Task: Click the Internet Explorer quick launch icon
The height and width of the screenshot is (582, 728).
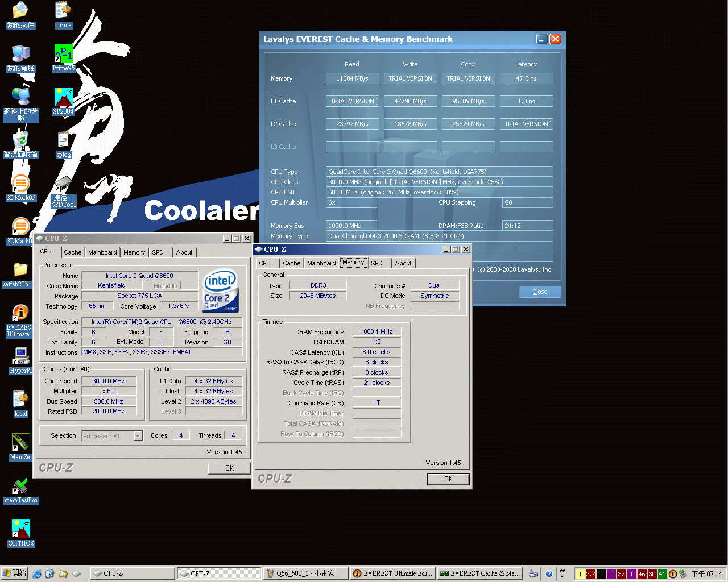Action: pos(37,573)
